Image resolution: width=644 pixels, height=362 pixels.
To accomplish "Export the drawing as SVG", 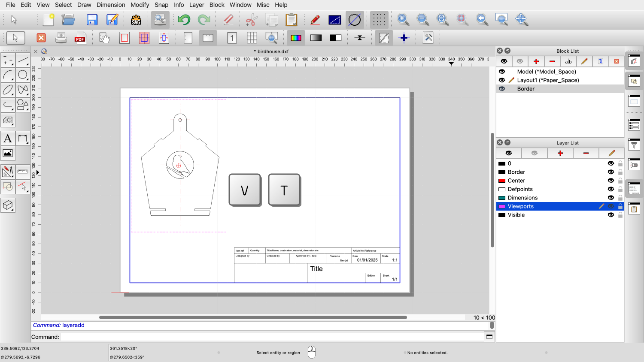I will point(136,20).
